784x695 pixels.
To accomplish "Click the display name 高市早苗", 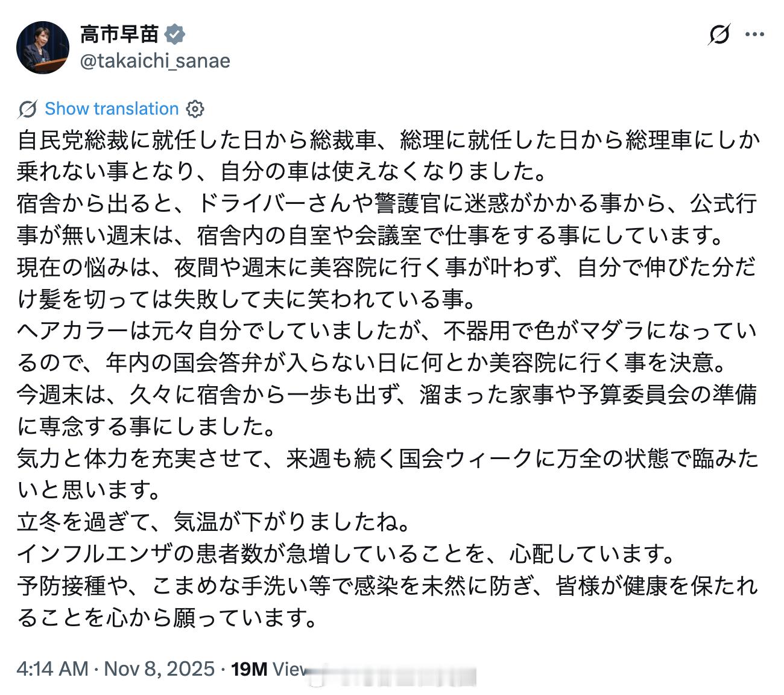I will pos(119,34).
